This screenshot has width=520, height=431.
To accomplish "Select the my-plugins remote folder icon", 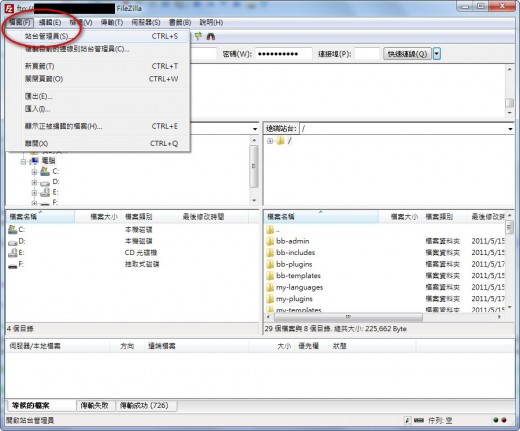I will [x=270, y=299].
